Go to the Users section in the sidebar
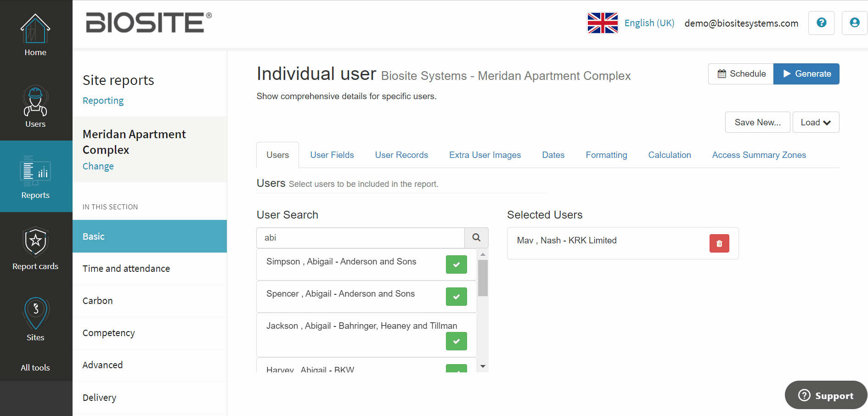Screen dimensions: 868x416 tap(35, 107)
